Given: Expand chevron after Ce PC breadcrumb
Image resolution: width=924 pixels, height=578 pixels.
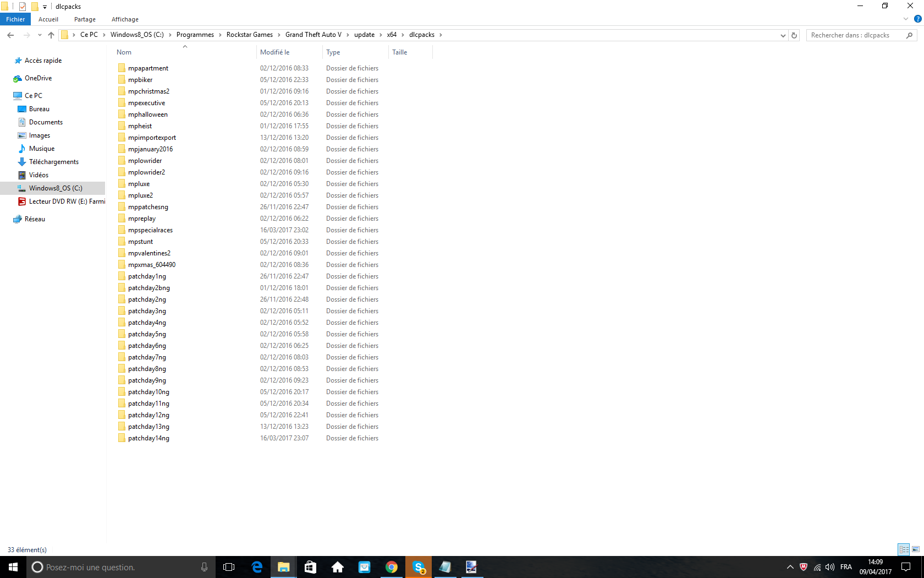Looking at the screenshot, I should (x=104, y=35).
